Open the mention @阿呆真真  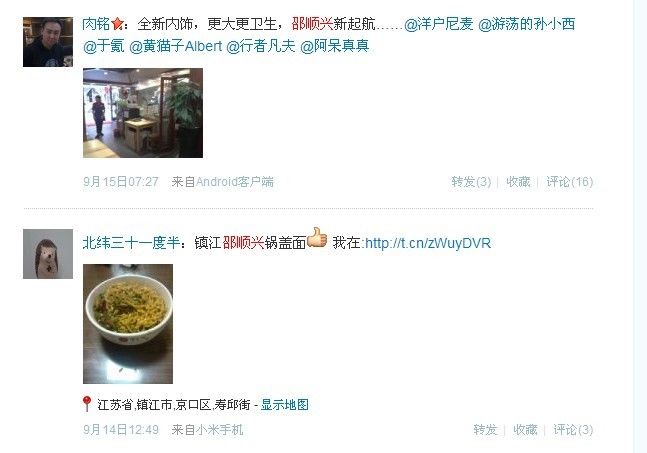334,46
